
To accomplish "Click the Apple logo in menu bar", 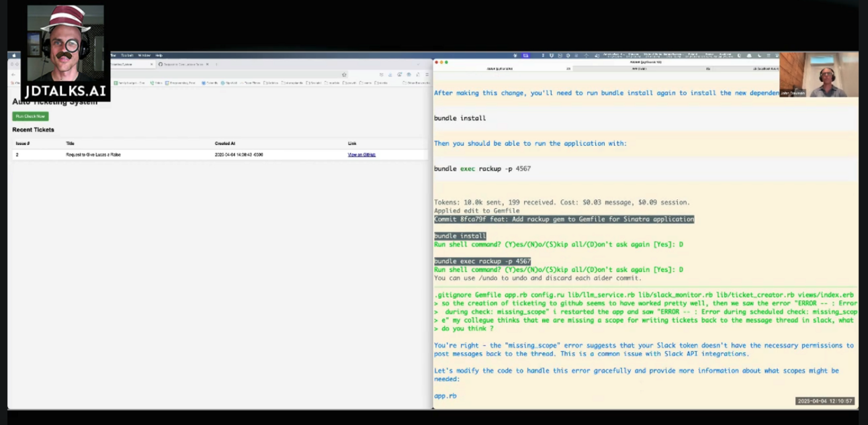I will click(13, 55).
